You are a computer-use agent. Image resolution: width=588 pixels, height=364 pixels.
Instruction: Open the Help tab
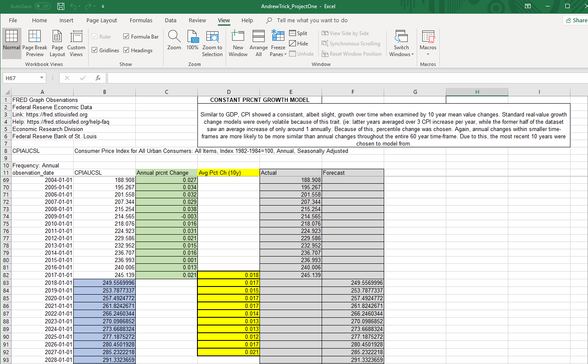pyautogui.click(x=247, y=20)
